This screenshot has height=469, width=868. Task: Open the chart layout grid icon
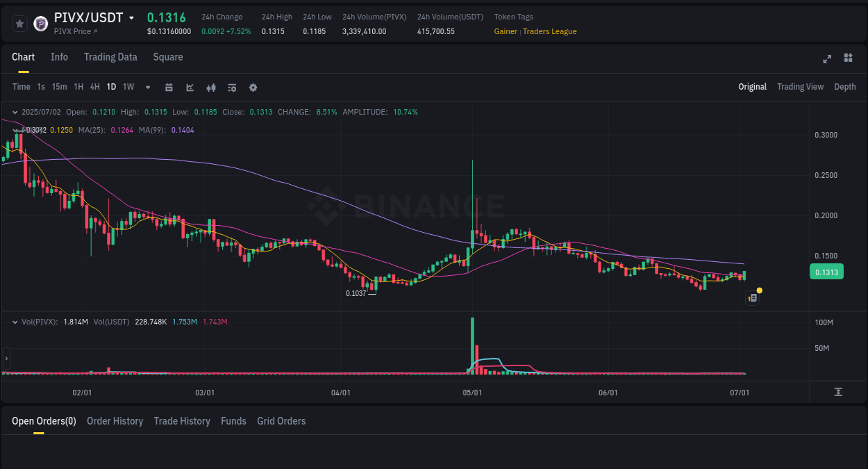point(848,58)
